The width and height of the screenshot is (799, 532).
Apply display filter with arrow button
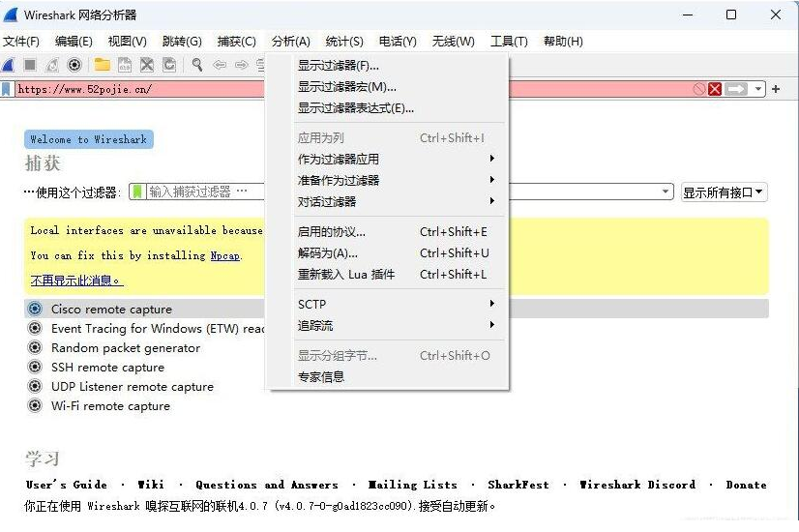point(736,89)
